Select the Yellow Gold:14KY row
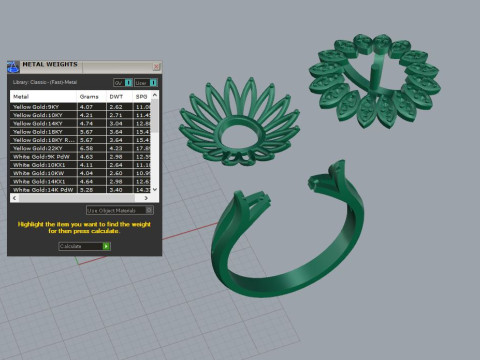 click(x=80, y=123)
